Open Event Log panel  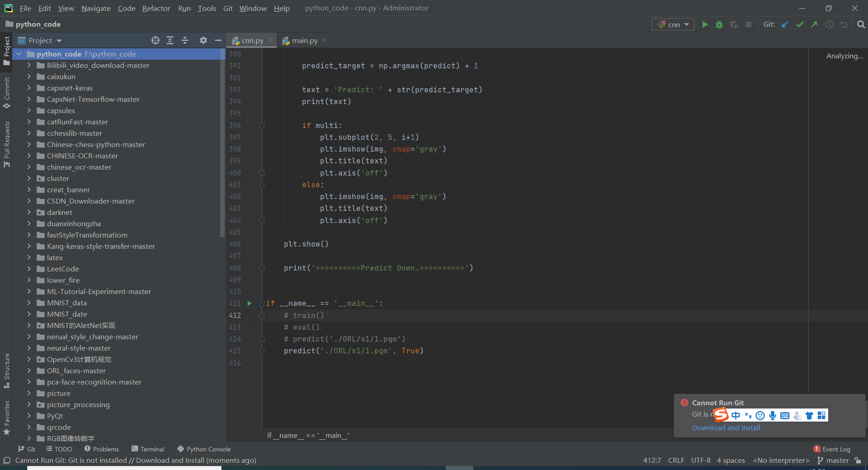[832, 449]
